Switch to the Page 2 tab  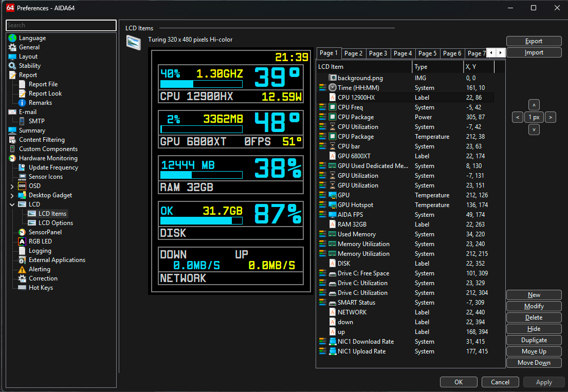[353, 53]
